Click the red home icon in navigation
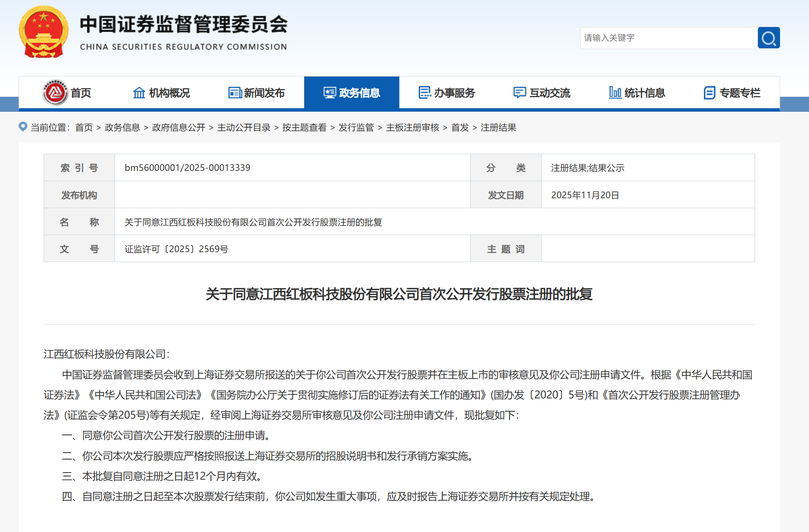Screen dimensions: 809x532 pyautogui.click(x=55, y=93)
